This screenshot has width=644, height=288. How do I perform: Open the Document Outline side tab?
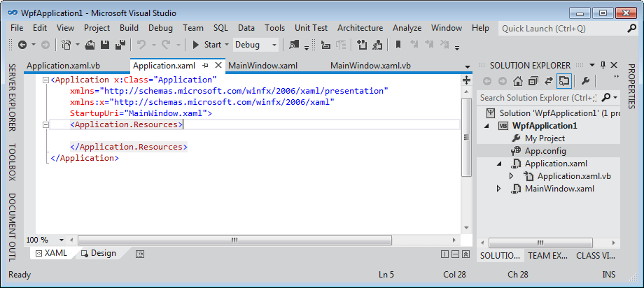[x=12, y=227]
